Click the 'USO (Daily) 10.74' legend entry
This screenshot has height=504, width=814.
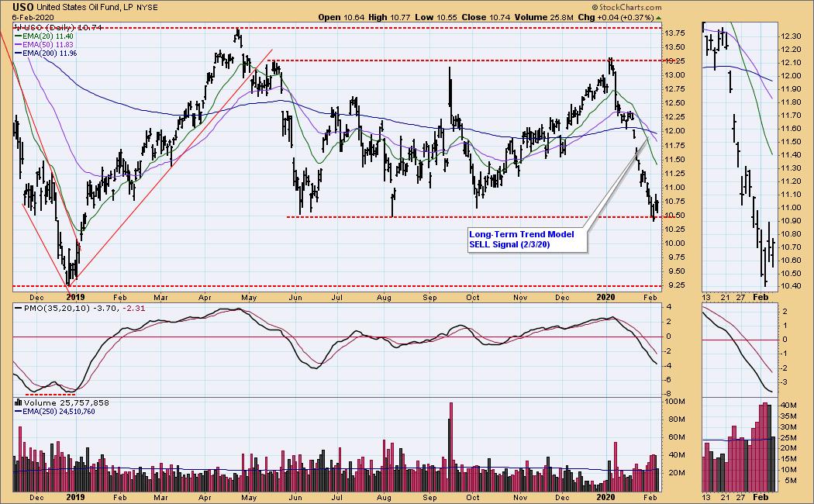(59, 27)
